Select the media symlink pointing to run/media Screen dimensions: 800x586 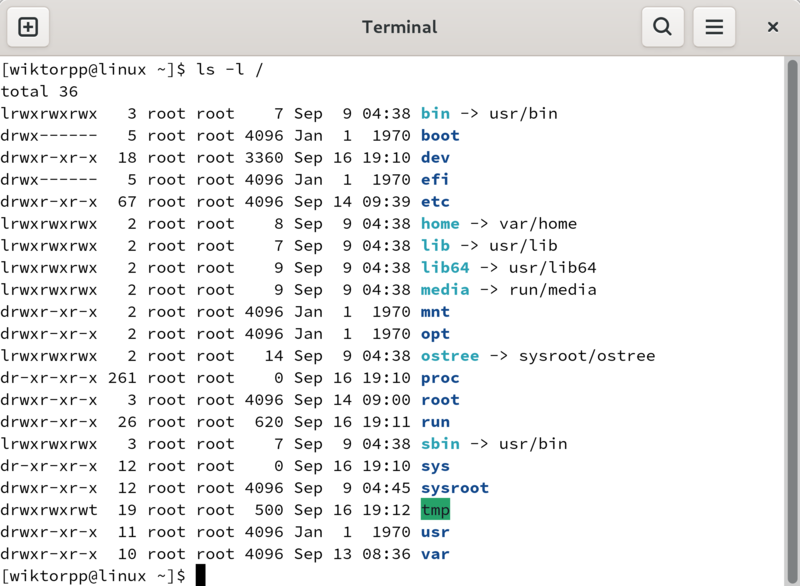point(445,289)
